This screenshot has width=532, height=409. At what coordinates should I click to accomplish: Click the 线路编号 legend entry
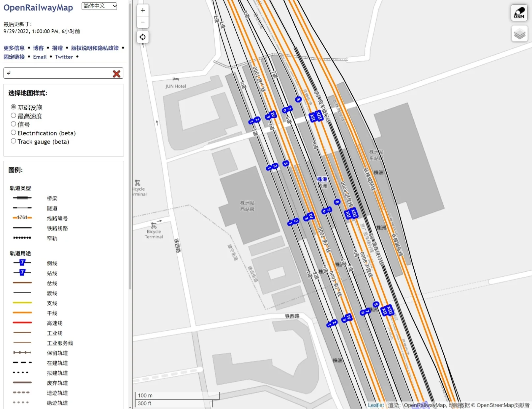coord(57,218)
